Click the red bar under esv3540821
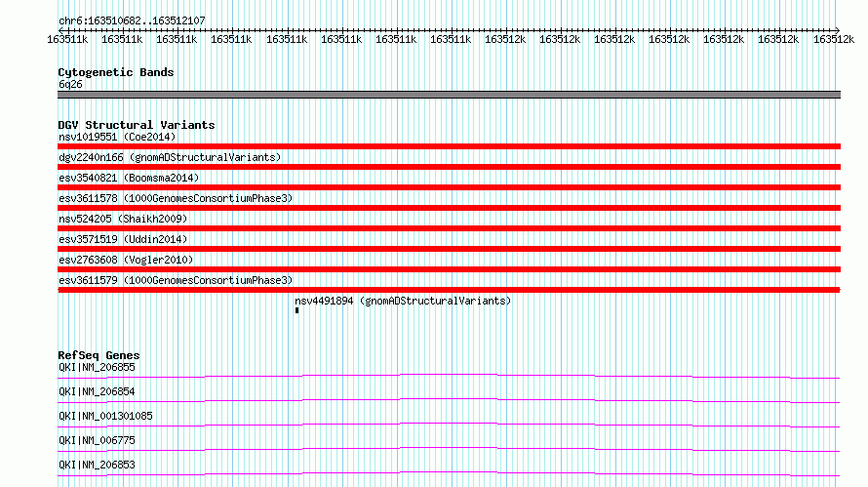The width and height of the screenshot is (868, 487). (x=449, y=187)
